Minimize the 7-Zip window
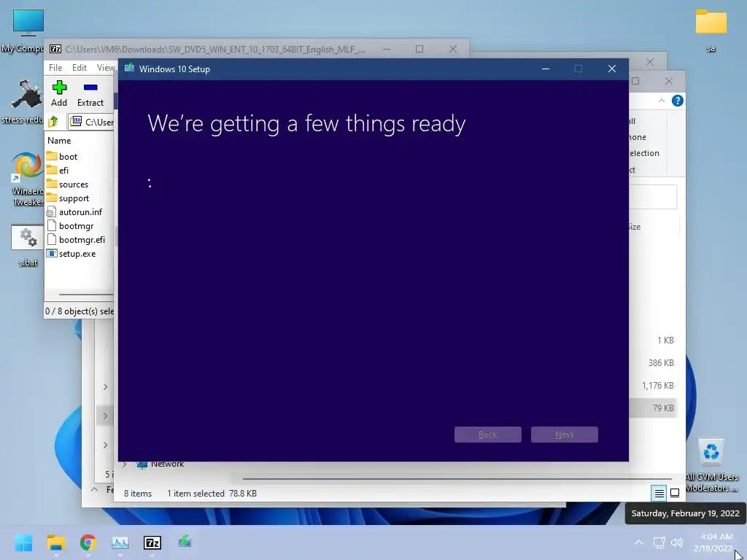 (387, 49)
